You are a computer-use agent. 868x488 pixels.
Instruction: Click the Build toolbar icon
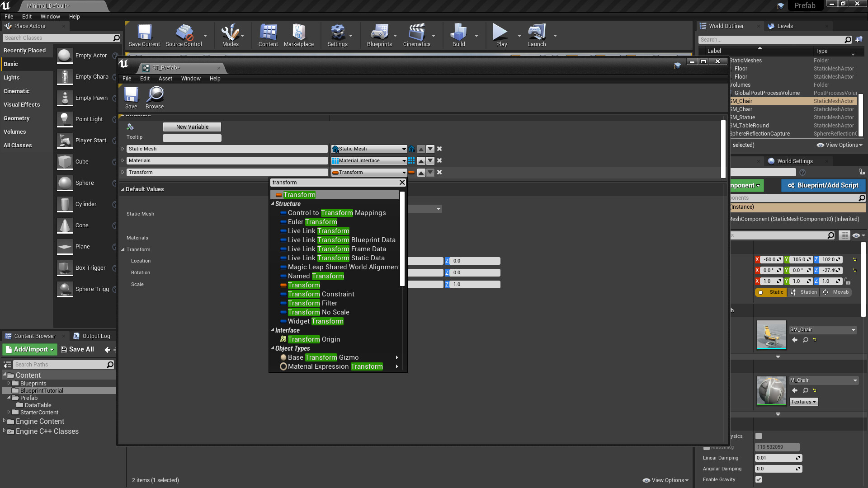[458, 33]
